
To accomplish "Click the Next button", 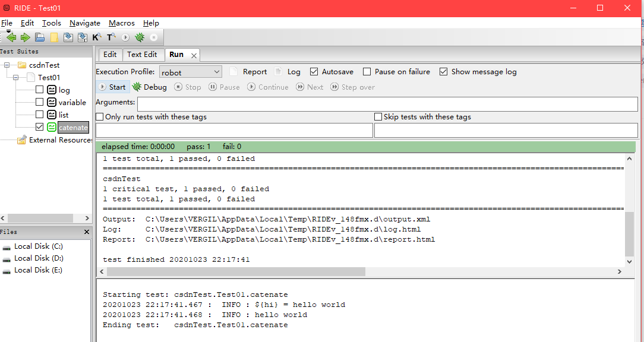I will 310,87.
